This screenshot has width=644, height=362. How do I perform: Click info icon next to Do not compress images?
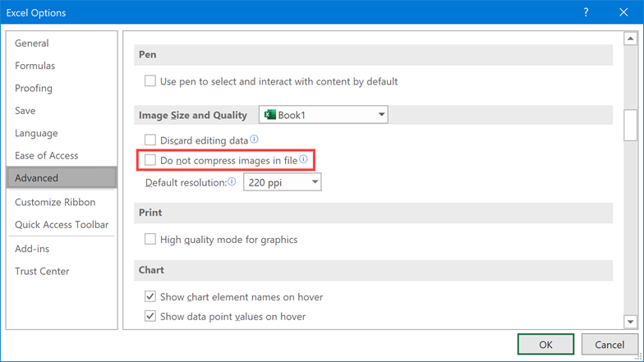point(303,159)
